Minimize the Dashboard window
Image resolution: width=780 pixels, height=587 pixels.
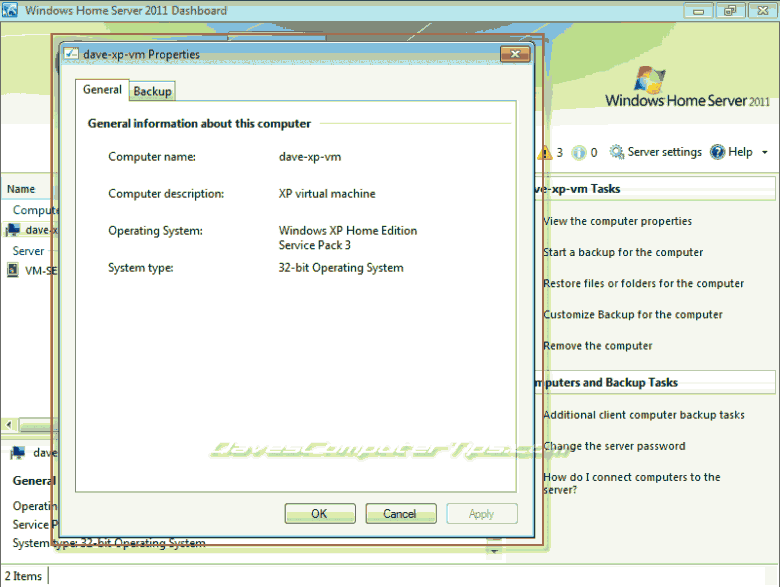(698, 10)
